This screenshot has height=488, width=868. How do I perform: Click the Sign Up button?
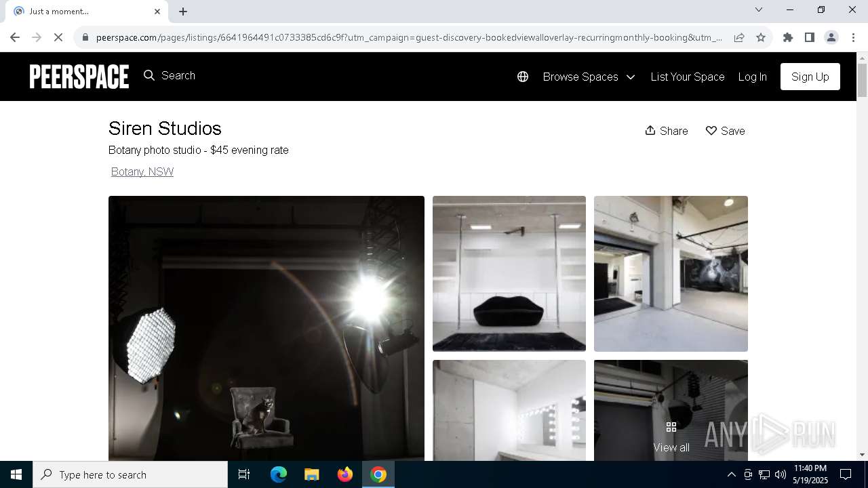(x=810, y=77)
